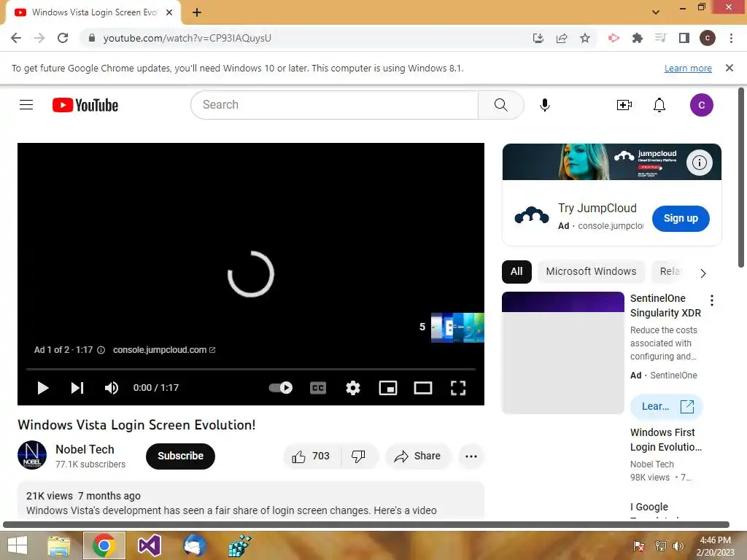Open the media control icon in the toolbar
This screenshot has width=747, height=560.
(x=661, y=38)
